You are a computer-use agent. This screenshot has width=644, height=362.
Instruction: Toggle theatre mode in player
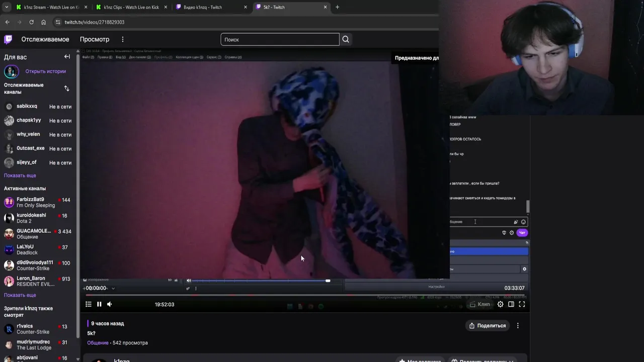[511, 304]
